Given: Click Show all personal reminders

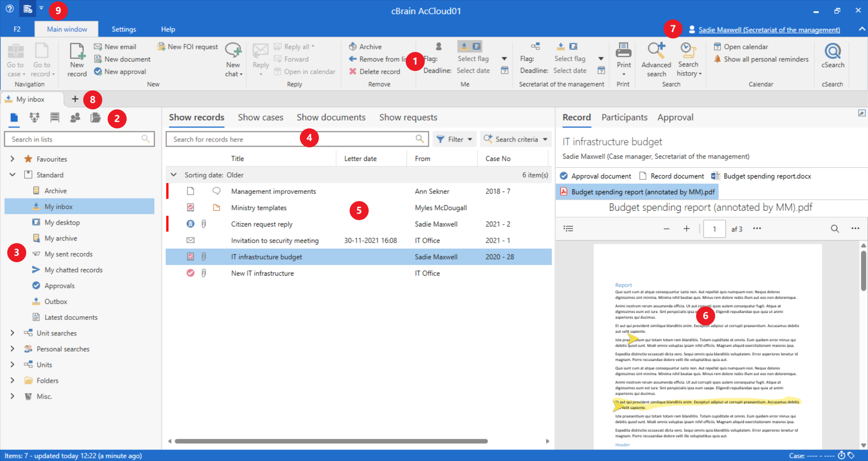Looking at the screenshot, I should pyautogui.click(x=761, y=59).
